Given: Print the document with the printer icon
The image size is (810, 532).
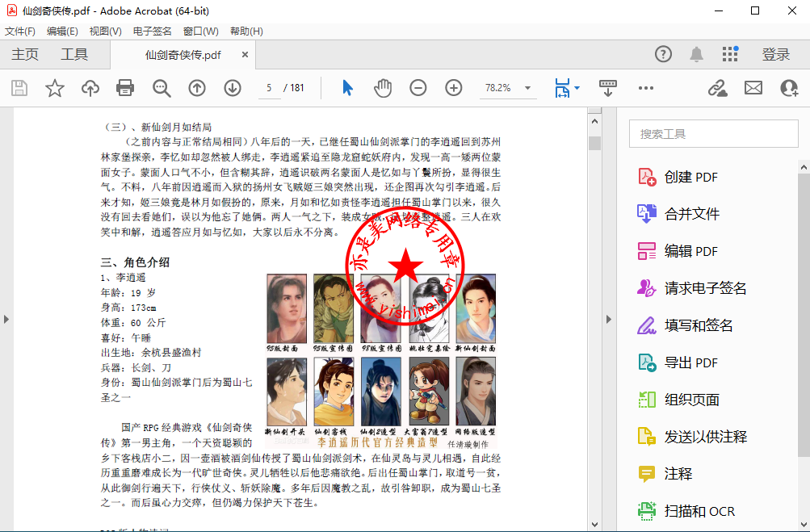Looking at the screenshot, I should pyautogui.click(x=125, y=88).
